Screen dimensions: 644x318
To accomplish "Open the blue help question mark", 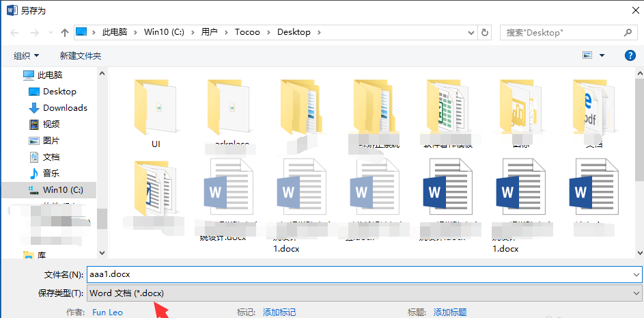I will (630, 55).
